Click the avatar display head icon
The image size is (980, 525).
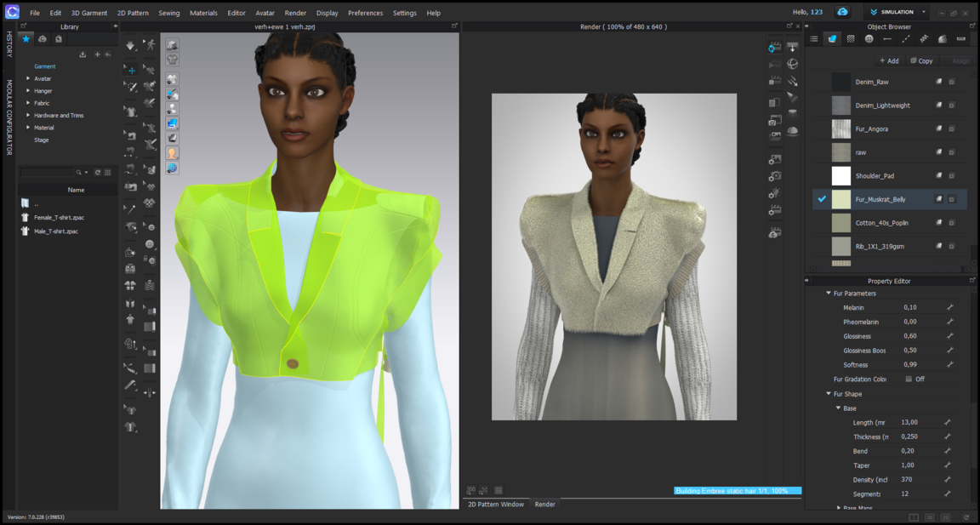point(172,153)
